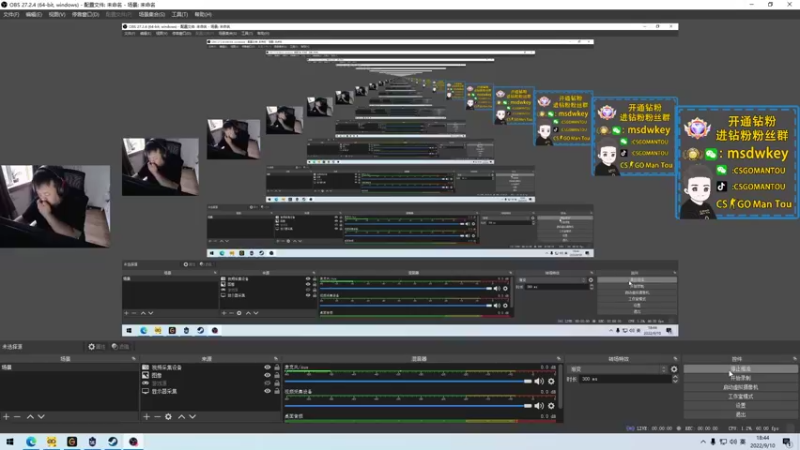This screenshot has width=800, height=450.
Task: Adjust 麦克风/Aux volume slider
Action: [x=408, y=381]
